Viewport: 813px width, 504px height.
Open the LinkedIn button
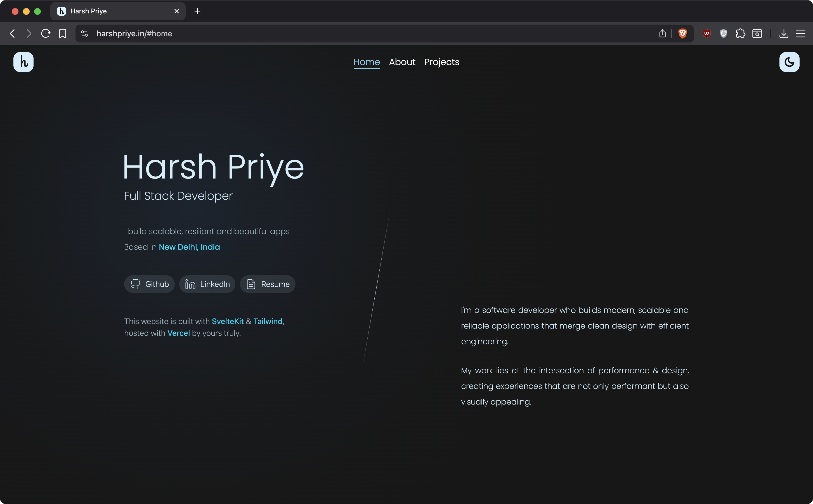tap(207, 284)
